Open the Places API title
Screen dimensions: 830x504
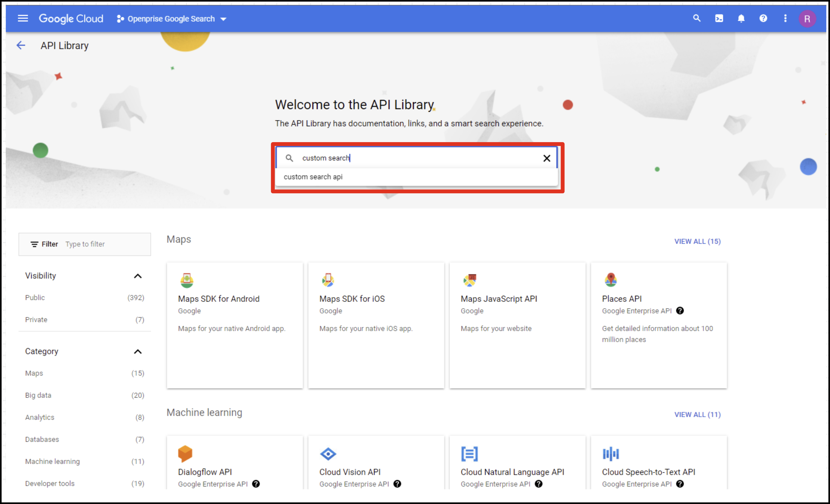pos(622,299)
